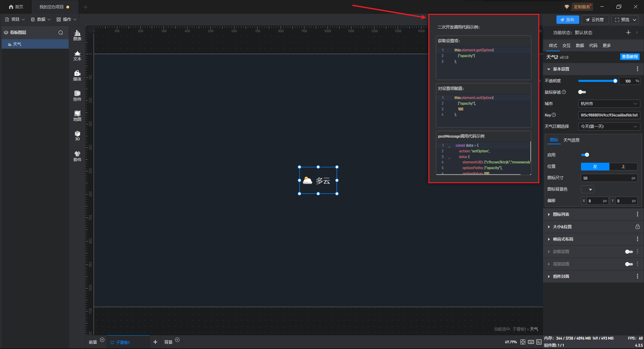Toggle the 鼠标穿透 switch

(x=582, y=92)
